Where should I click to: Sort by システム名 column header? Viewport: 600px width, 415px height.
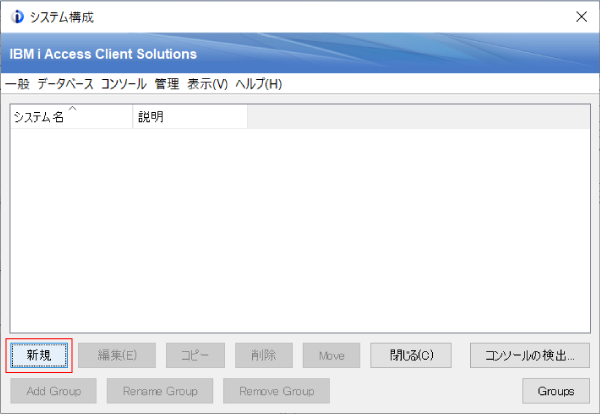[x=72, y=116]
